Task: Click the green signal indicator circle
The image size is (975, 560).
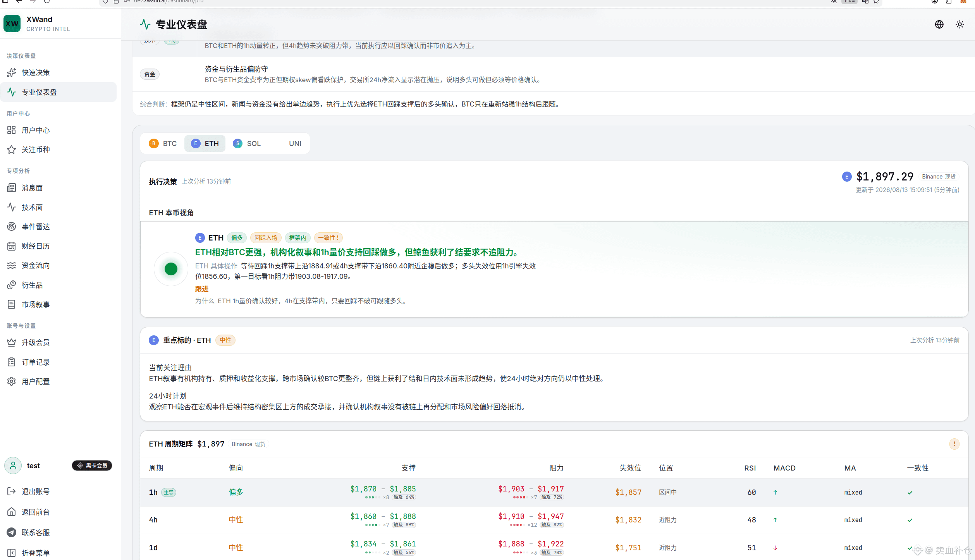Action: pos(171,269)
